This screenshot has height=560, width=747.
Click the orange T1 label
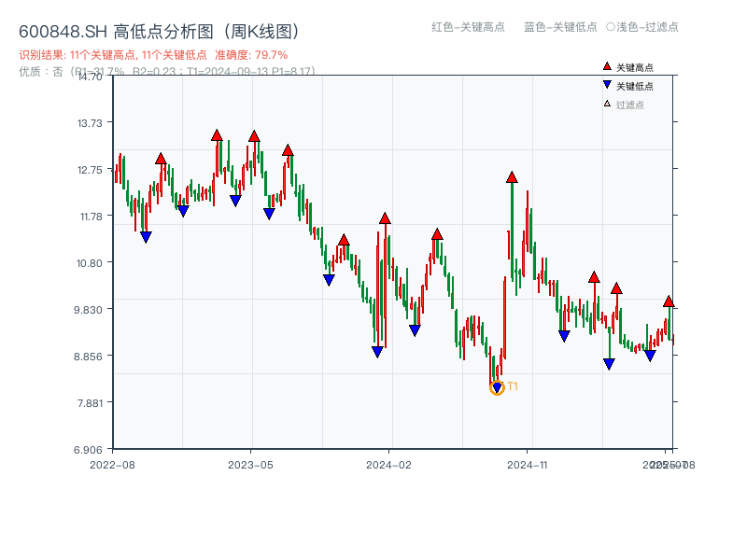tap(513, 386)
